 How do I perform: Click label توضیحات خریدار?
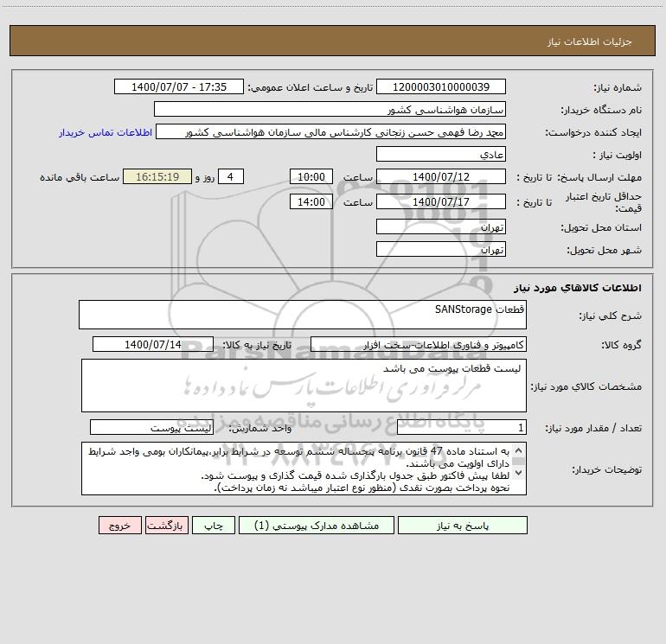coord(606,469)
